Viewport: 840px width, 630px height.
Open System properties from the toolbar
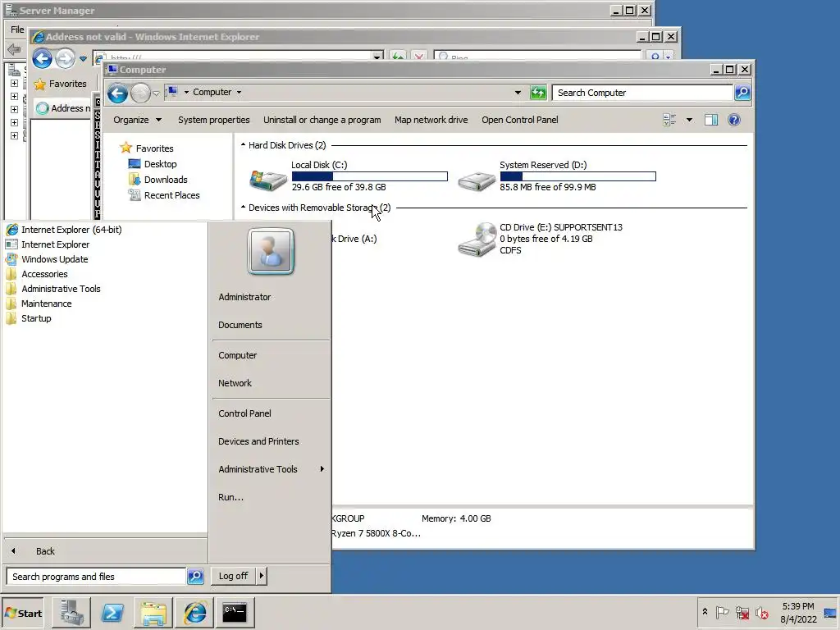click(x=214, y=120)
